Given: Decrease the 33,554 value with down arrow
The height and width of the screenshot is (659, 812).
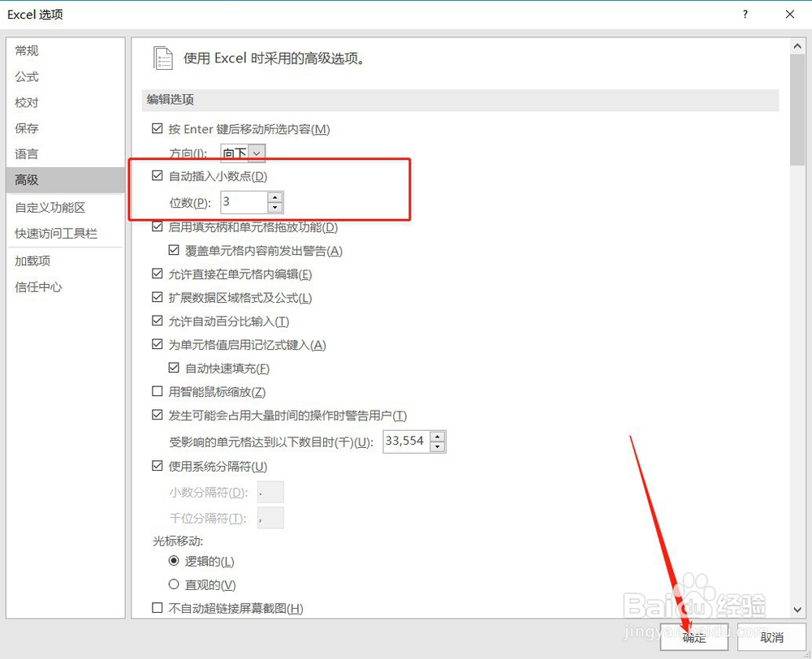Looking at the screenshot, I should point(438,446).
